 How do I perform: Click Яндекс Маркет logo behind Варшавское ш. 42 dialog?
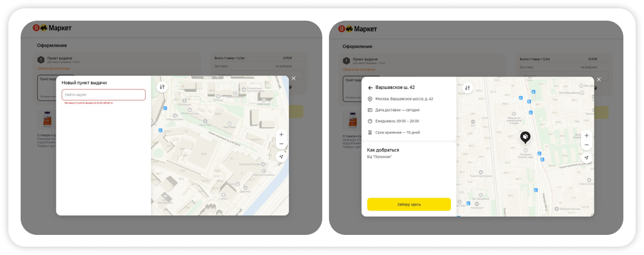pos(358,29)
